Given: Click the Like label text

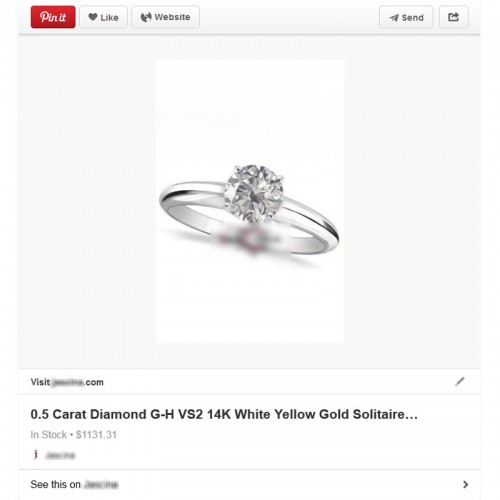Looking at the screenshot, I should click(x=109, y=17).
